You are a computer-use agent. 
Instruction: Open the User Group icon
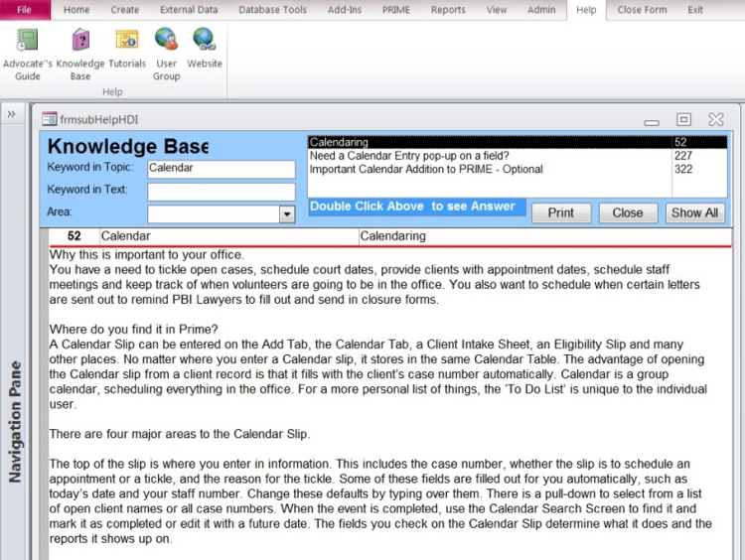coord(166,41)
